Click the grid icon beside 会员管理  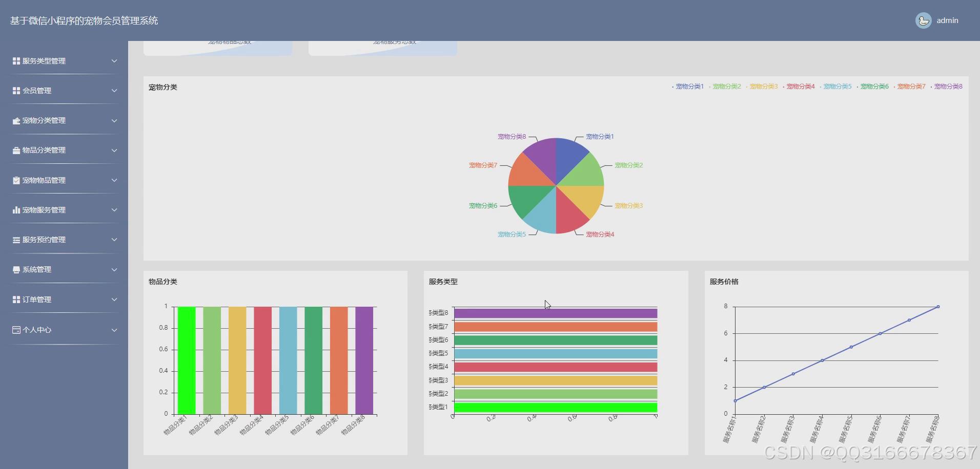click(16, 91)
